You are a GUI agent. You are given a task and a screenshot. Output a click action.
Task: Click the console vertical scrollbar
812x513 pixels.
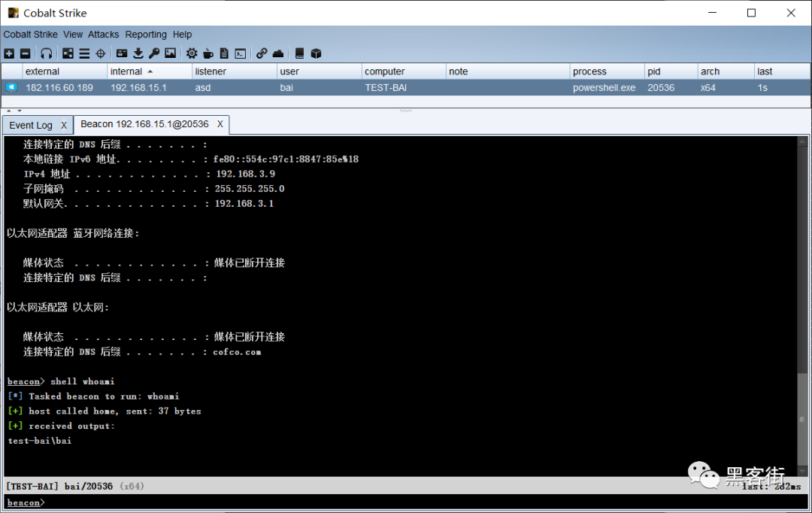(x=803, y=301)
